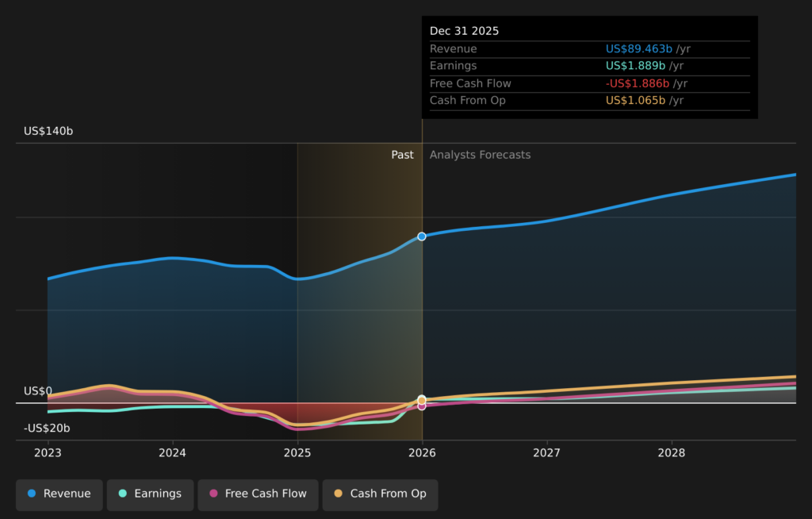Click the blue Revenue dot in the legend
The height and width of the screenshot is (519, 812).
point(31,494)
